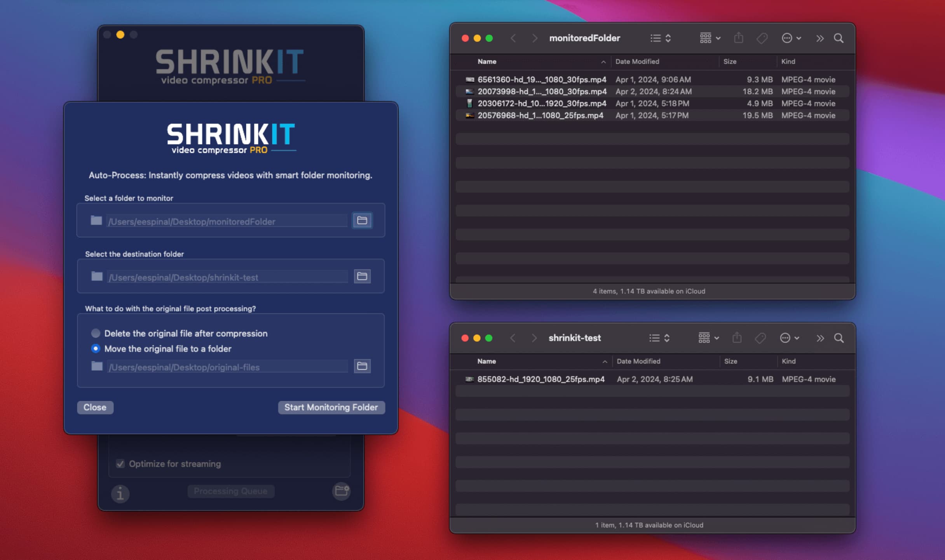Image resolution: width=945 pixels, height=560 pixels.
Task: Click the Close button in ShrinkIt dialog
Action: click(94, 407)
